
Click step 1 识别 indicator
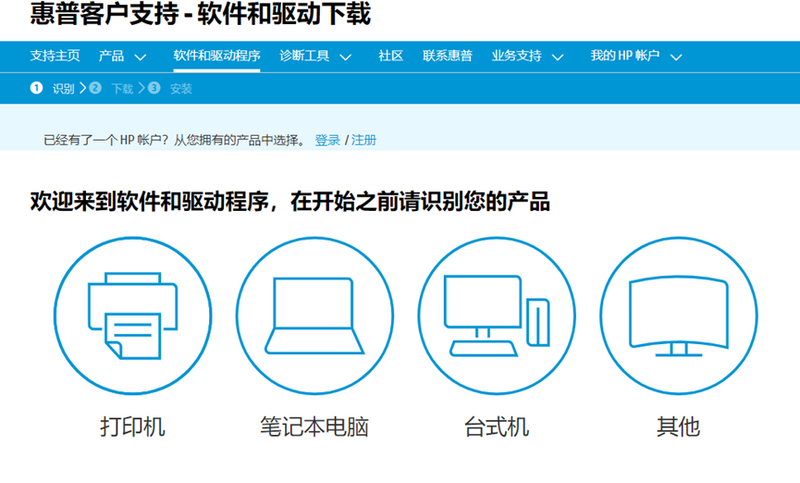point(55,88)
